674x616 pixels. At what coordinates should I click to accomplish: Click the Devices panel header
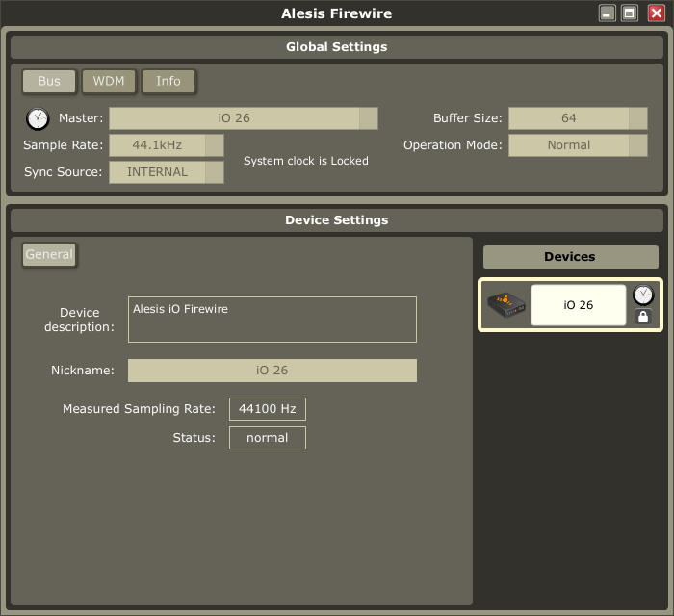pos(570,257)
